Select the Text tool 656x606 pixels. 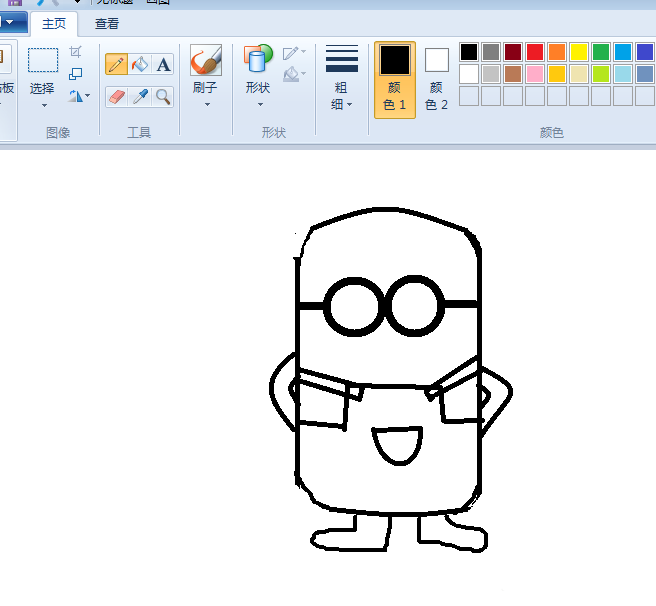click(163, 64)
